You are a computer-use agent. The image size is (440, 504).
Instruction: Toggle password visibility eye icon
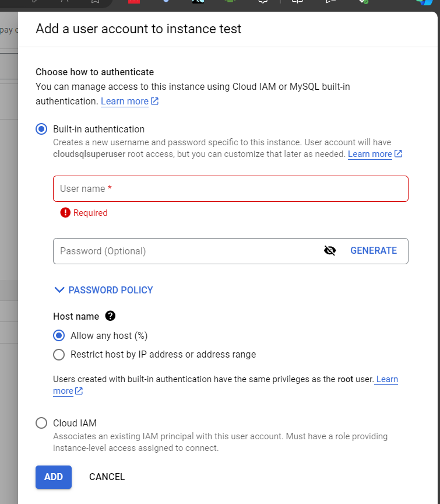coord(330,251)
